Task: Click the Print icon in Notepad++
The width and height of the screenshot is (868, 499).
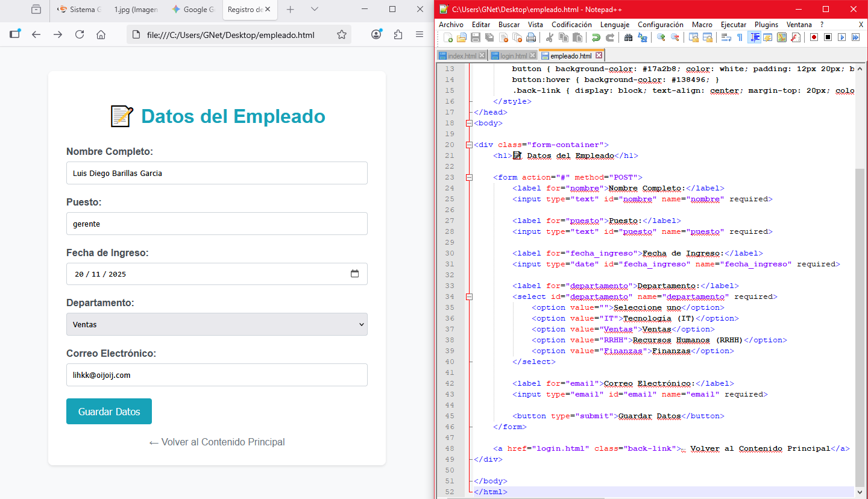Action: pos(530,37)
